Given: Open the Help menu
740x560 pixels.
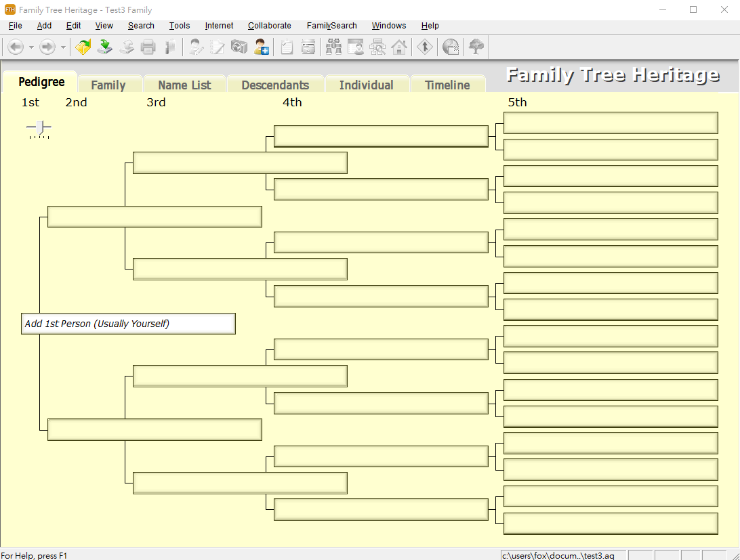Looking at the screenshot, I should click(x=430, y=26).
